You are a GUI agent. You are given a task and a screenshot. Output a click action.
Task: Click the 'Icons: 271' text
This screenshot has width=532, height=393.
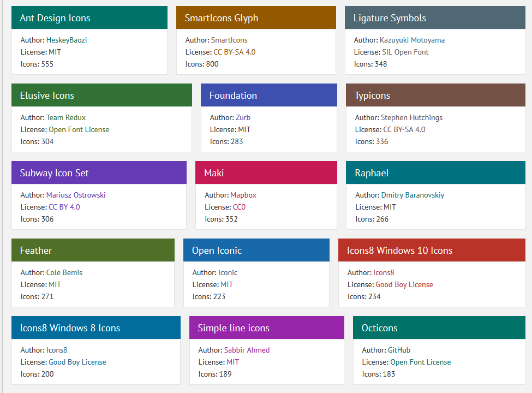tap(37, 296)
